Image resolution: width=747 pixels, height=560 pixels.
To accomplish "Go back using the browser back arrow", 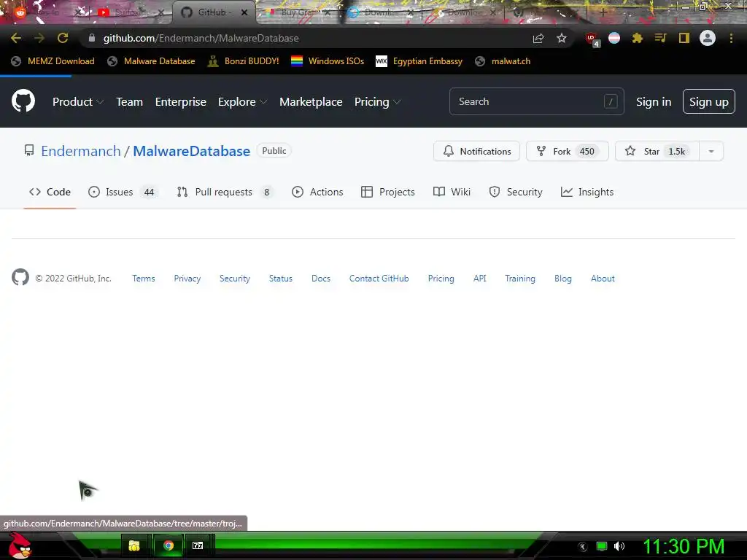I will [16, 38].
